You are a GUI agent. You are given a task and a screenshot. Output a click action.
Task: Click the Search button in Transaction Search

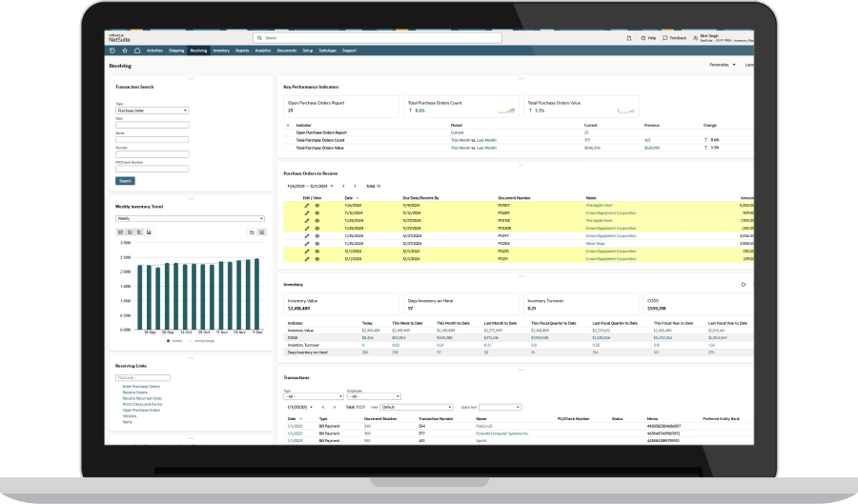click(x=125, y=180)
